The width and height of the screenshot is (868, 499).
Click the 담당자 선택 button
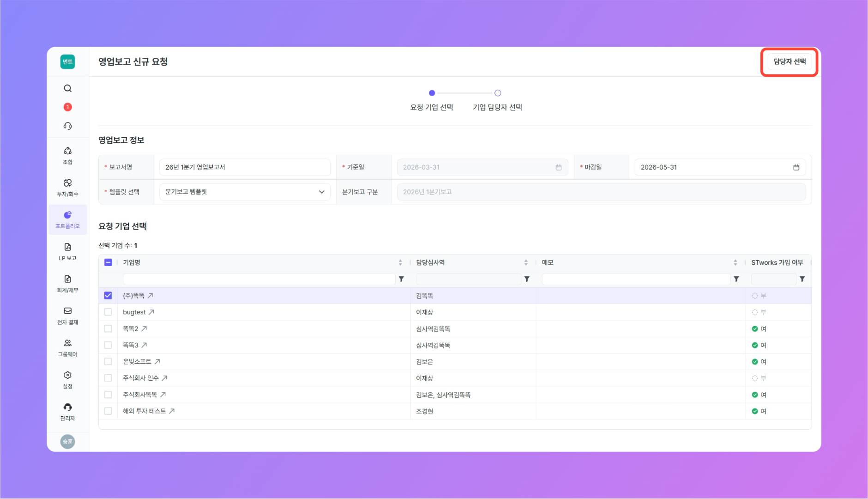[x=790, y=61]
